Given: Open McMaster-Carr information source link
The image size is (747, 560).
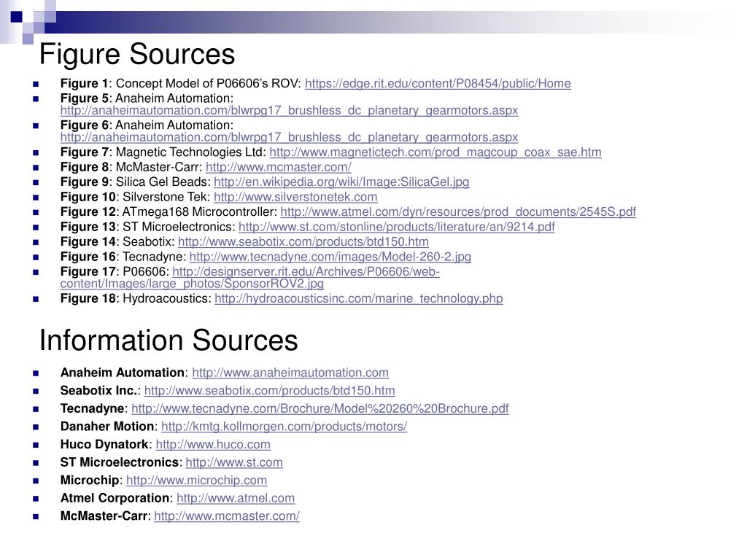Looking at the screenshot, I should click(x=227, y=516).
